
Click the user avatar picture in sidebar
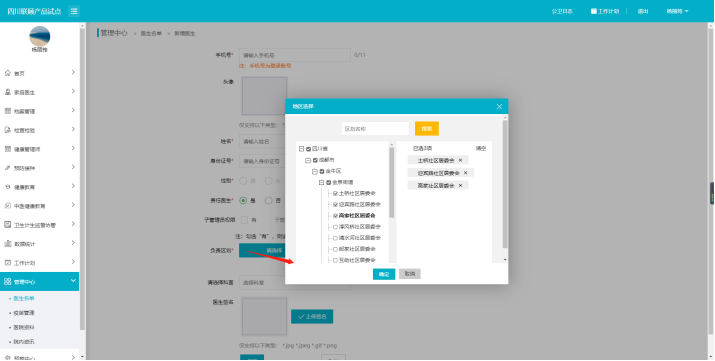click(40, 36)
